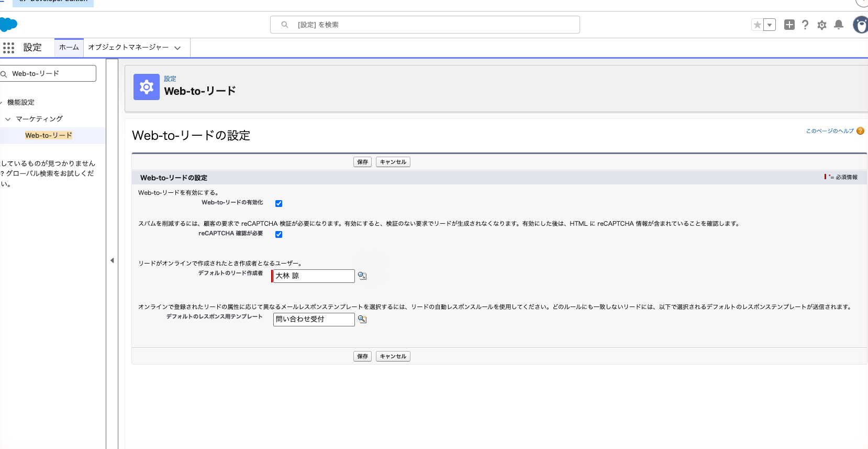Click the quick find box containing Web-to-リード
Image resolution: width=868 pixels, height=449 pixels.
tap(48, 73)
